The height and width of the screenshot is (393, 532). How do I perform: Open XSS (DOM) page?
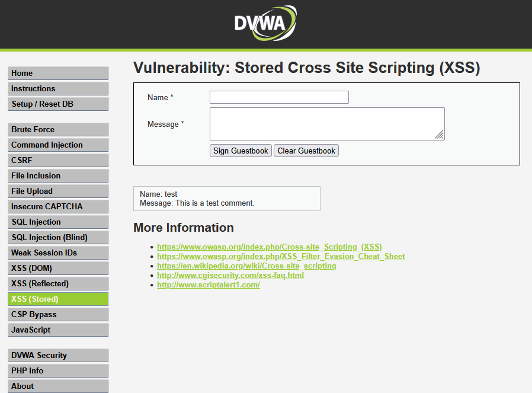point(58,268)
